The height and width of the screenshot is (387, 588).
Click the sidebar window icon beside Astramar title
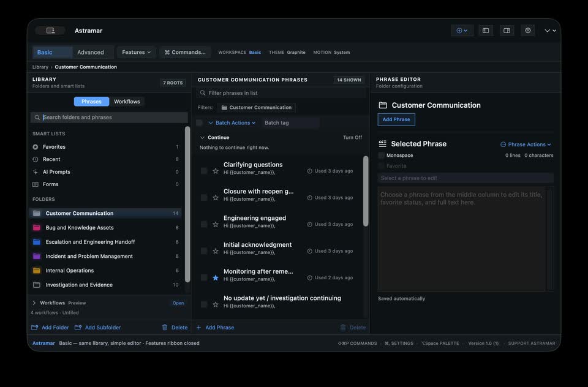coord(51,31)
